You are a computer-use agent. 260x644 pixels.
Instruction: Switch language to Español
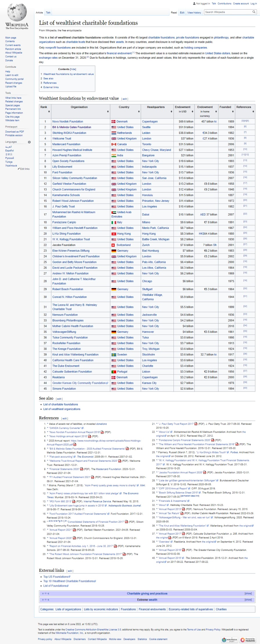coord(10,150)
